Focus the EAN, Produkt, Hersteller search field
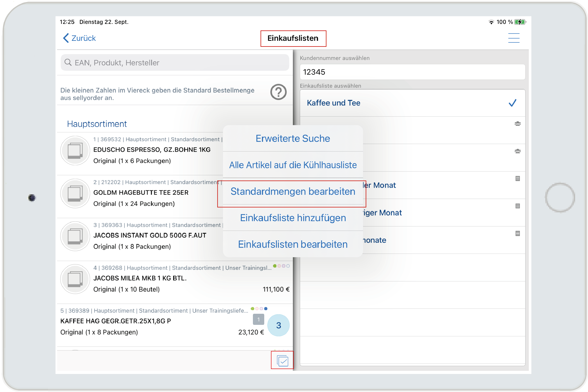Screen dimensions: 588x392 175,62
